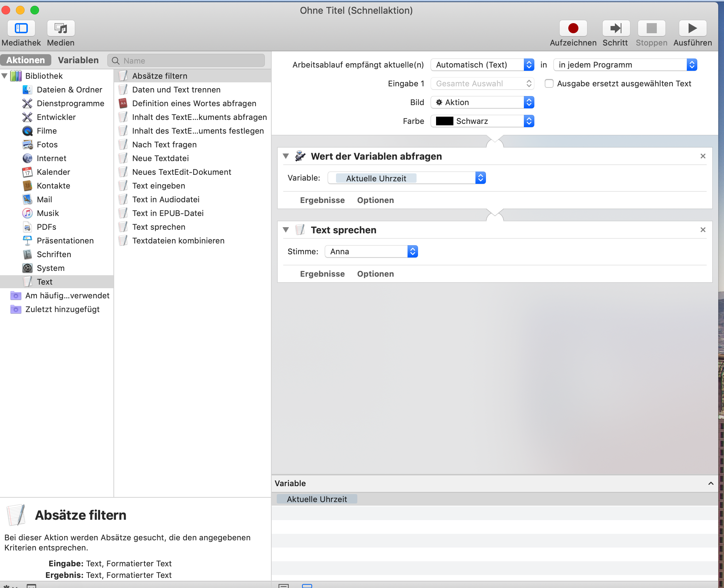This screenshot has width=724, height=588.
Task: Open the Automatisch (Text) input dropdown
Action: tap(482, 65)
